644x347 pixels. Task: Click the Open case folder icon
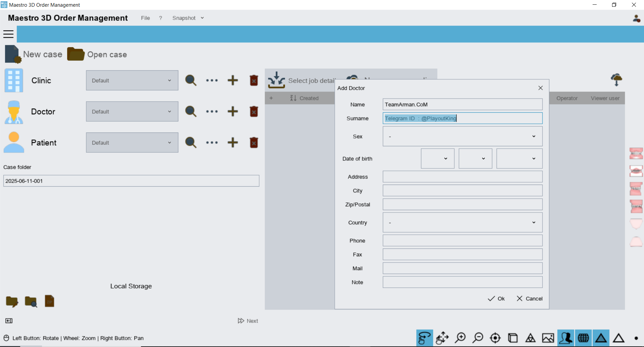point(76,54)
